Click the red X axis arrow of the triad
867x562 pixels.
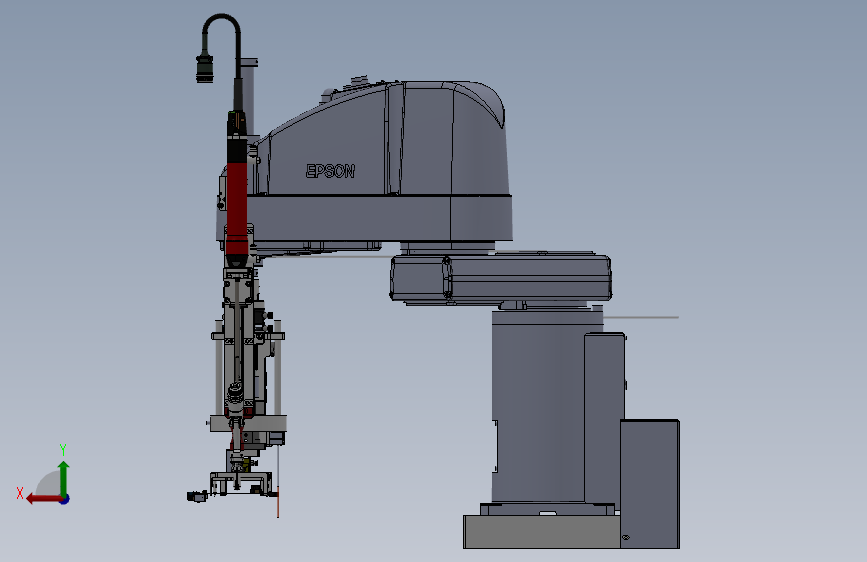point(43,499)
